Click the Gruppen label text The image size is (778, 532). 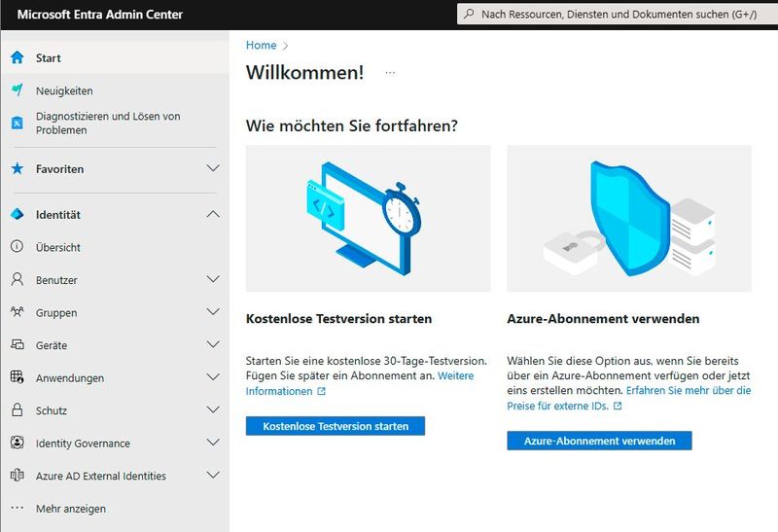click(x=56, y=312)
